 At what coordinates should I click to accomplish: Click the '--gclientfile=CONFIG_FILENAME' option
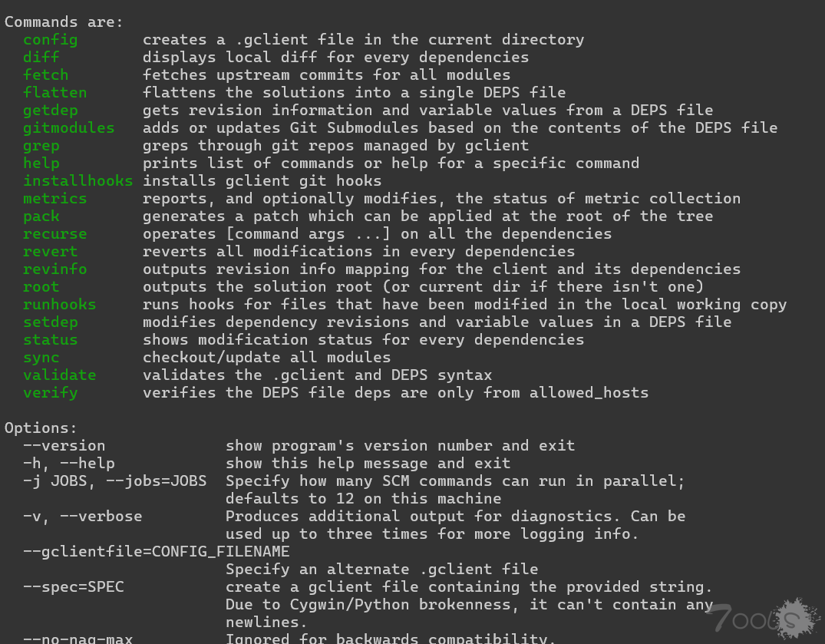pyautogui.click(x=156, y=551)
